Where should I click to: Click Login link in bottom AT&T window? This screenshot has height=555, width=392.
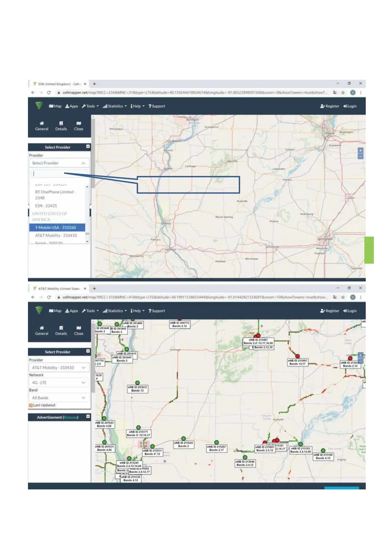350,311
